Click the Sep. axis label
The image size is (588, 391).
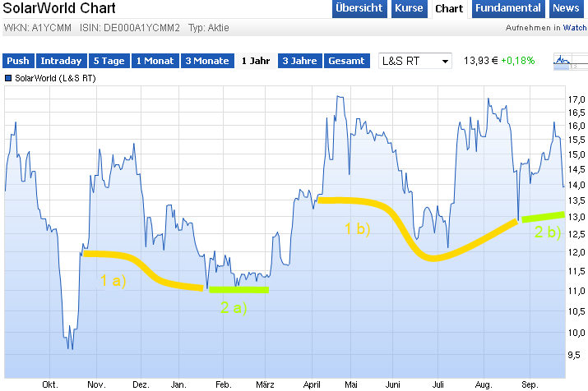pos(530,384)
